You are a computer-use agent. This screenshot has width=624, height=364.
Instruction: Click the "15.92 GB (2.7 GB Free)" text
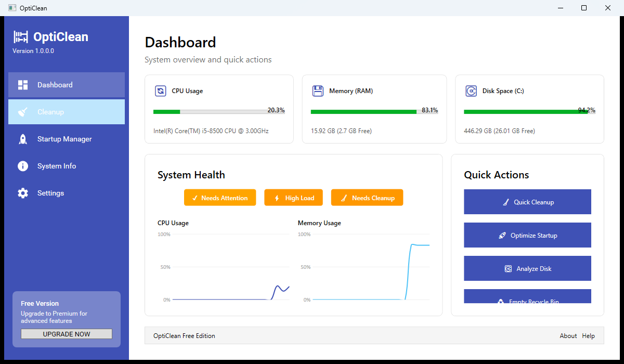tap(341, 131)
